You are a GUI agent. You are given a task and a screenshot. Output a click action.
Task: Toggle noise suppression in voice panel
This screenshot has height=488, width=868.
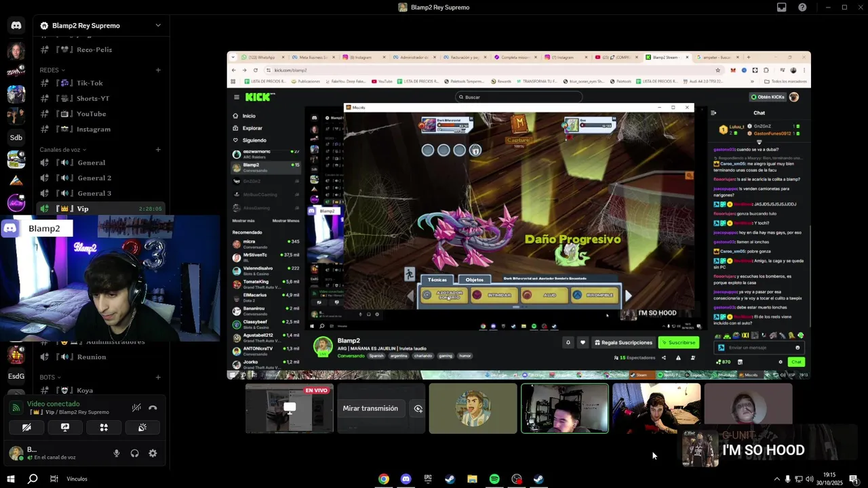coord(136,408)
